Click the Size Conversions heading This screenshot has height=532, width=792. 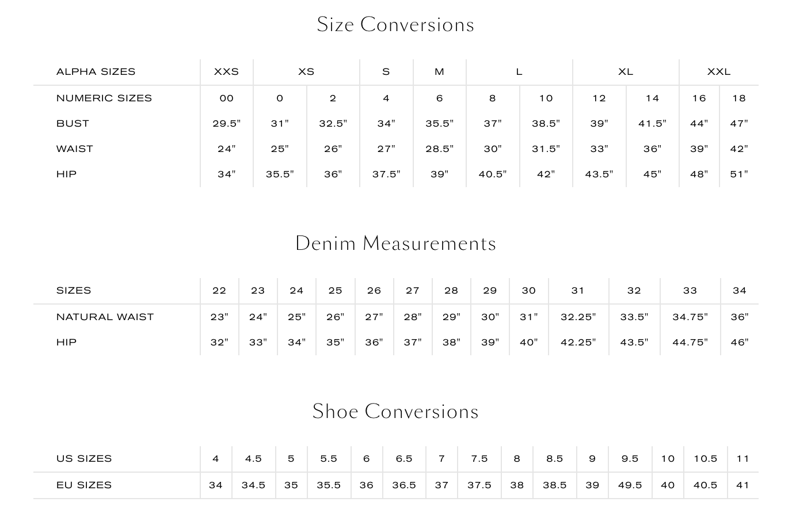pyautogui.click(x=395, y=25)
